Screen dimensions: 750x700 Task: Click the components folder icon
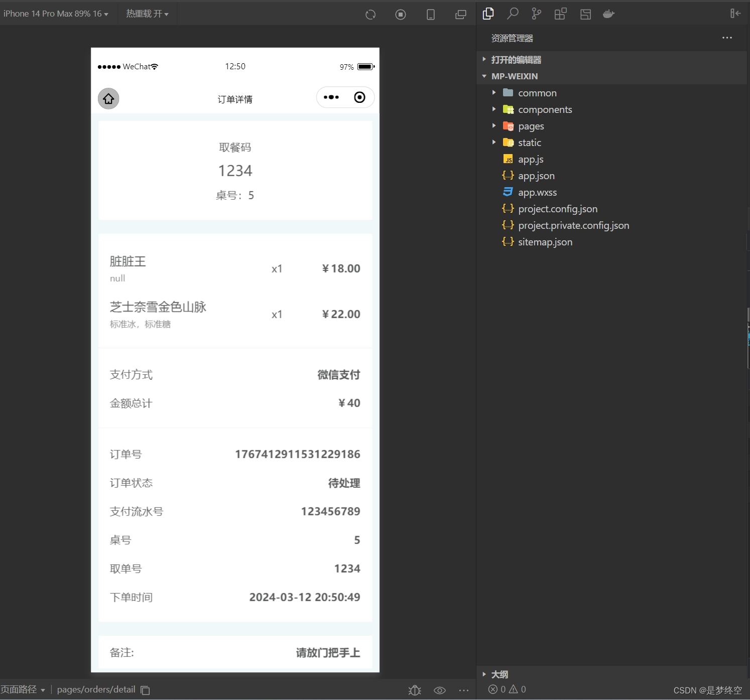[508, 109]
